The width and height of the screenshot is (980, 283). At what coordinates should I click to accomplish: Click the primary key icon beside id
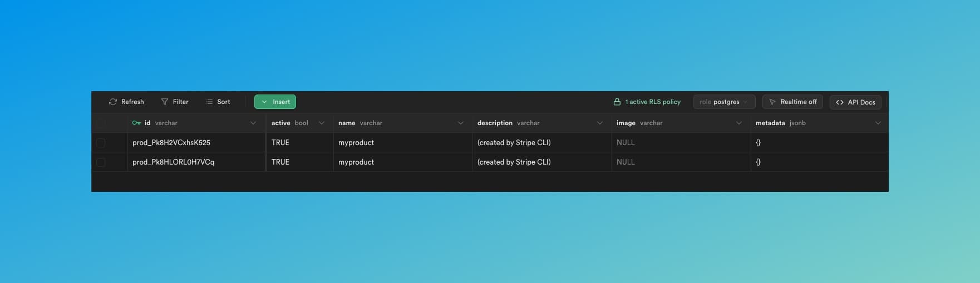pos(136,123)
